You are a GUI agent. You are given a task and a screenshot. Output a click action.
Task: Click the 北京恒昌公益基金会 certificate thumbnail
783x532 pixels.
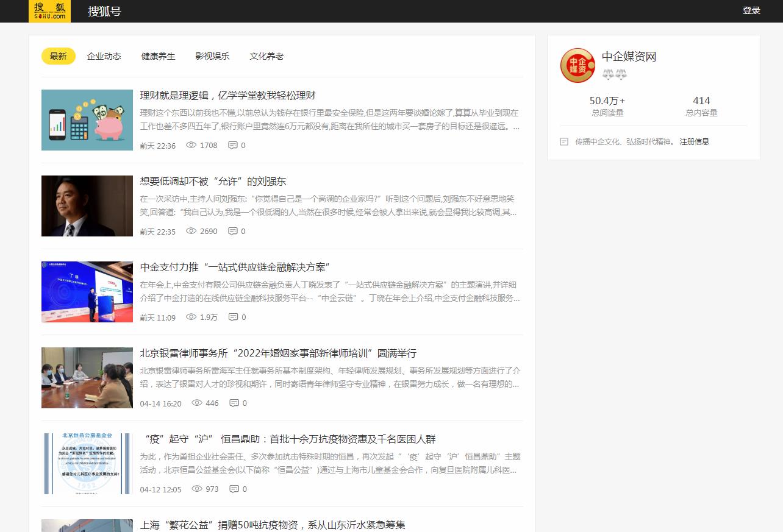(x=87, y=464)
